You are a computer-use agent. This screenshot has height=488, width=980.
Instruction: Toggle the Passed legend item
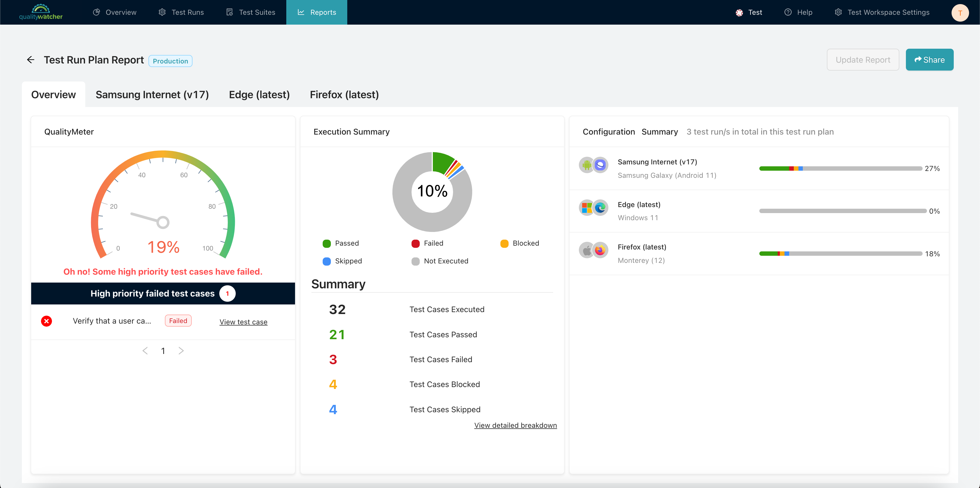340,243
